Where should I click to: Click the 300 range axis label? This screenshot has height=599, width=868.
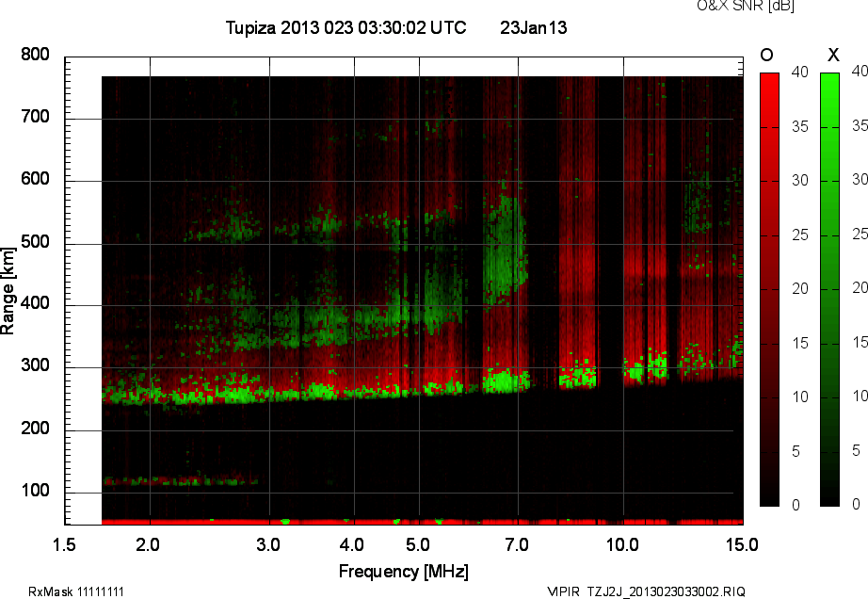coord(35,365)
